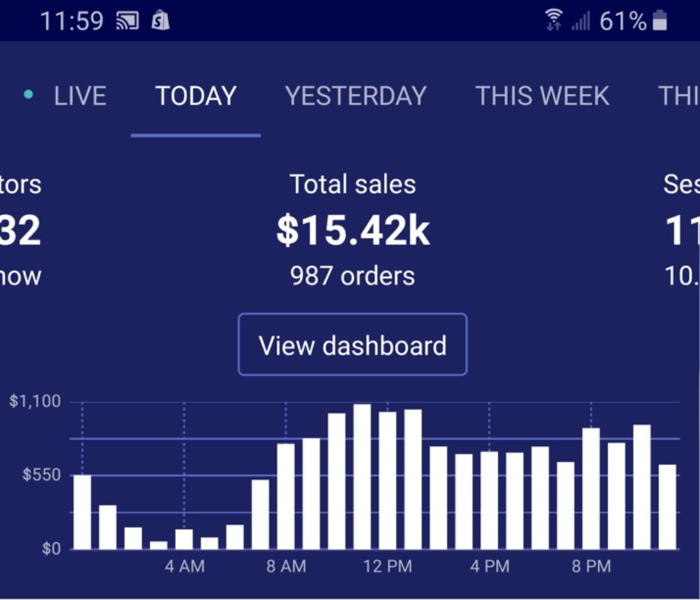Tap the green live indicator dot
The height and width of the screenshot is (600, 700).
pyautogui.click(x=28, y=94)
